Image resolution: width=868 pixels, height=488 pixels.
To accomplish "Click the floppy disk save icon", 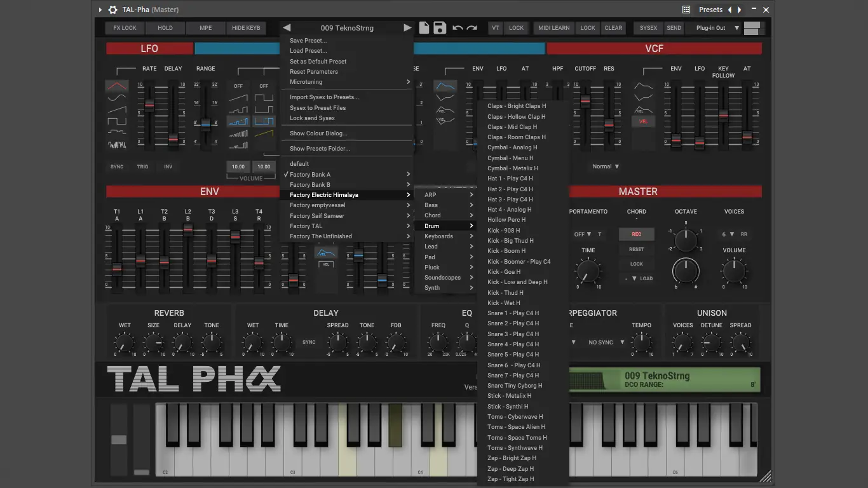I will [440, 28].
